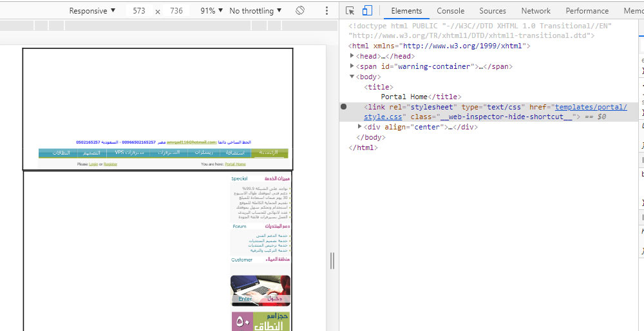
Task: Click the Register link on the page
Action: [x=111, y=164]
